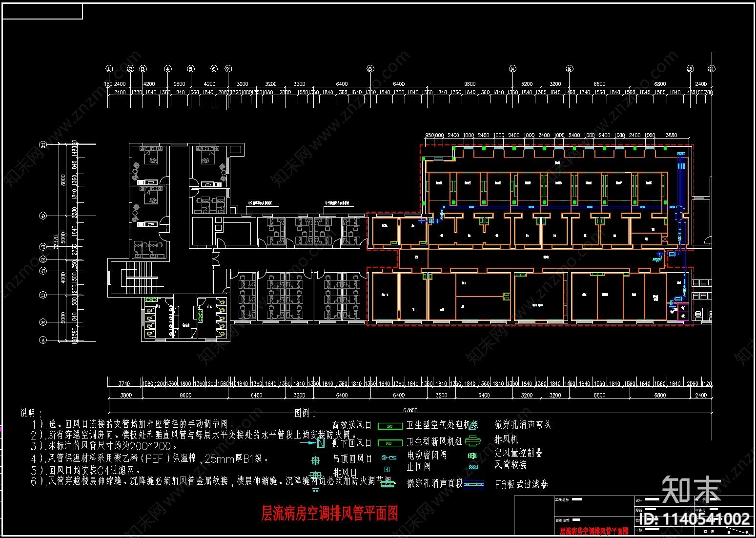This screenshot has width=756, height=538.
Task: Select note 6 about 伸缩缝 and 沉降缝
Action: tap(213, 481)
